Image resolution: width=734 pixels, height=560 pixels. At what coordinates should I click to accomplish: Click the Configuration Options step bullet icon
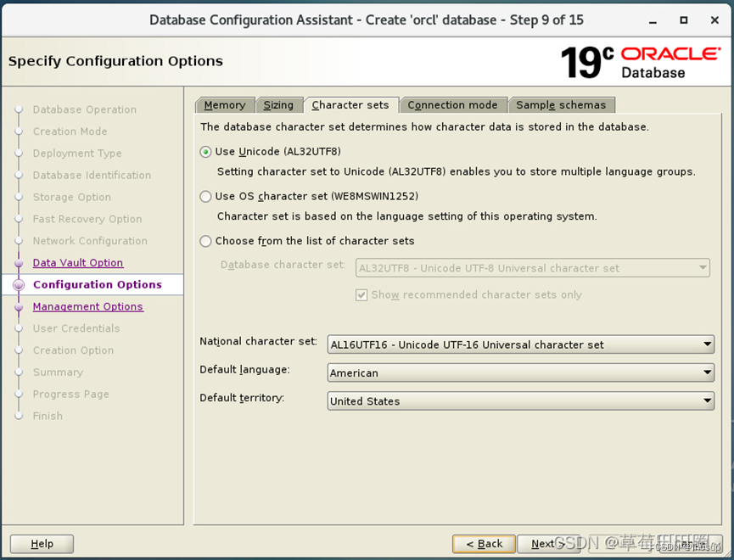pyautogui.click(x=19, y=285)
